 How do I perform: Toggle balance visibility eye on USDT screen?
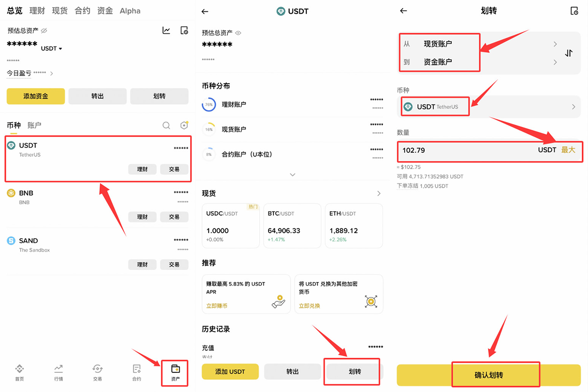pyautogui.click(x=239, y=33)
